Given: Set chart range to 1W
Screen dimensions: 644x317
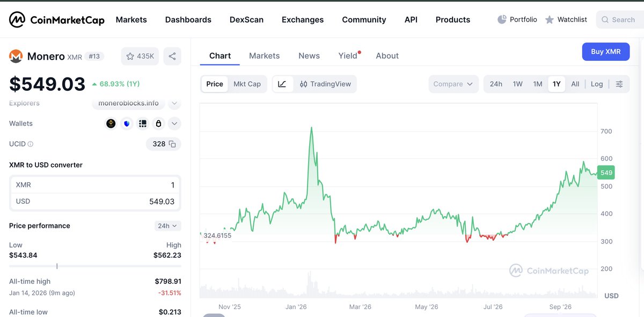Looking at the screenshot, I should tap(517, 84).
